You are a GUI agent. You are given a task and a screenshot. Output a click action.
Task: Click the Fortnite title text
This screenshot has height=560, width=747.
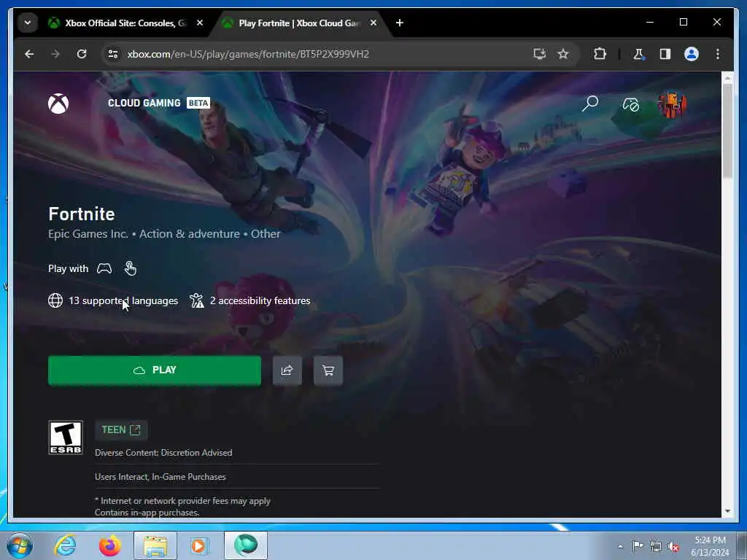point(82,214)
